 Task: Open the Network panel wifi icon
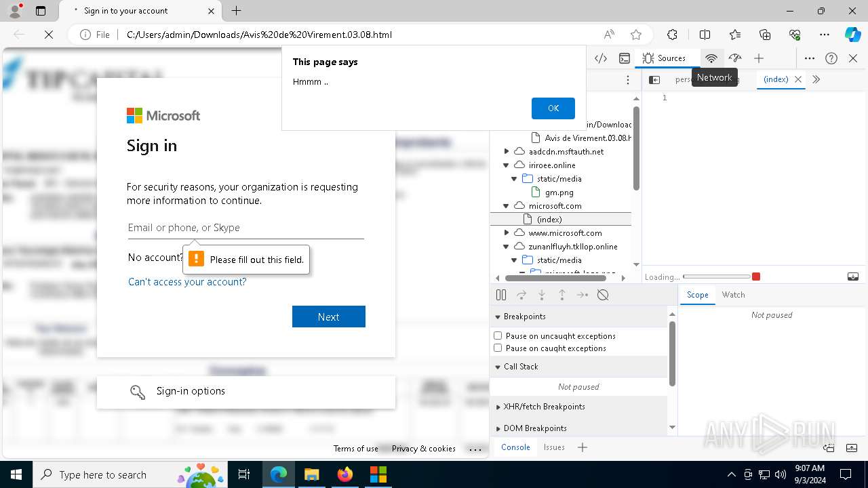tap(711, 58)
